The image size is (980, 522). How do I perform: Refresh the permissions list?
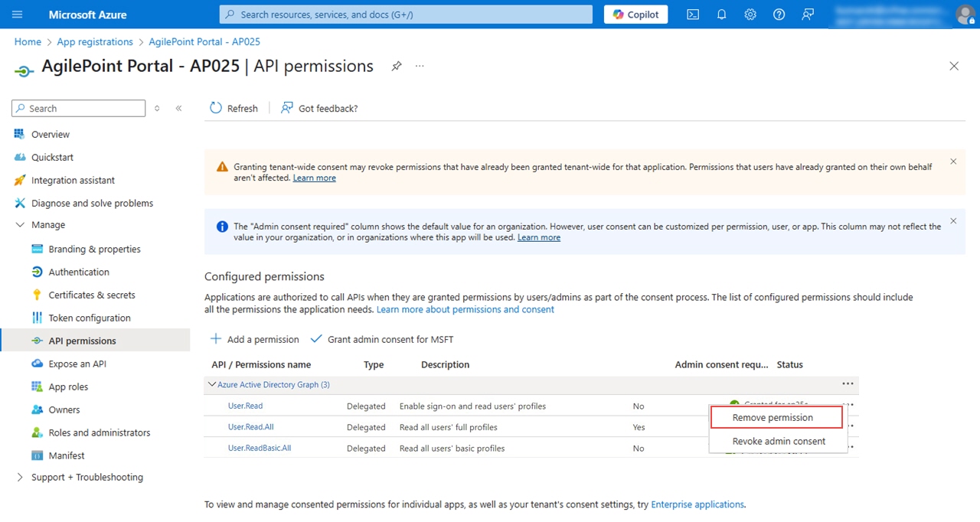click(234, 109)
